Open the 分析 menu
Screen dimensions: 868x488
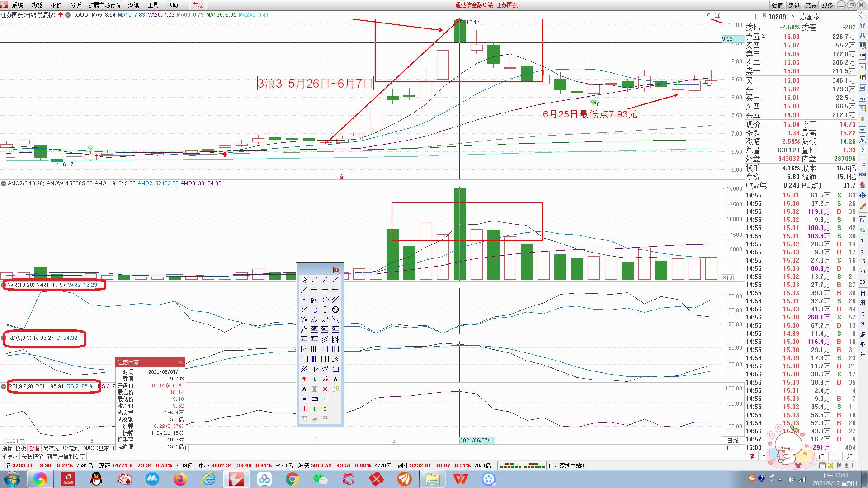(x=75, y=5)
